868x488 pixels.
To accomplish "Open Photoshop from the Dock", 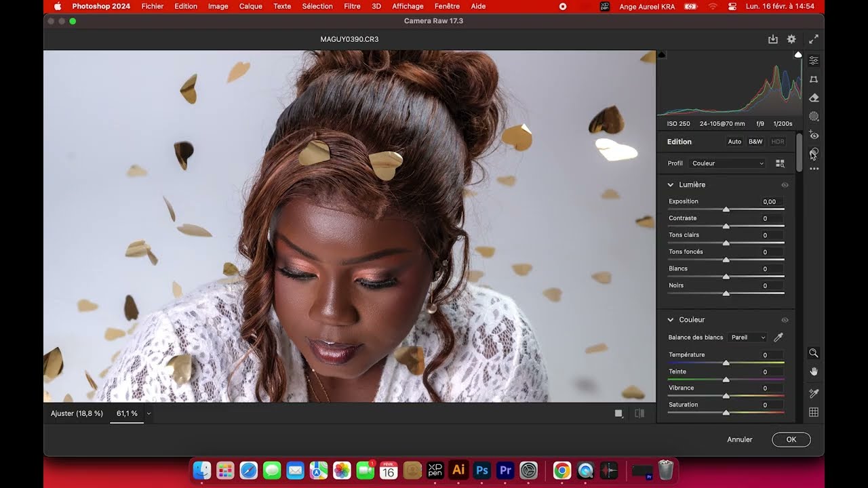I will click(x=482, y=470).
